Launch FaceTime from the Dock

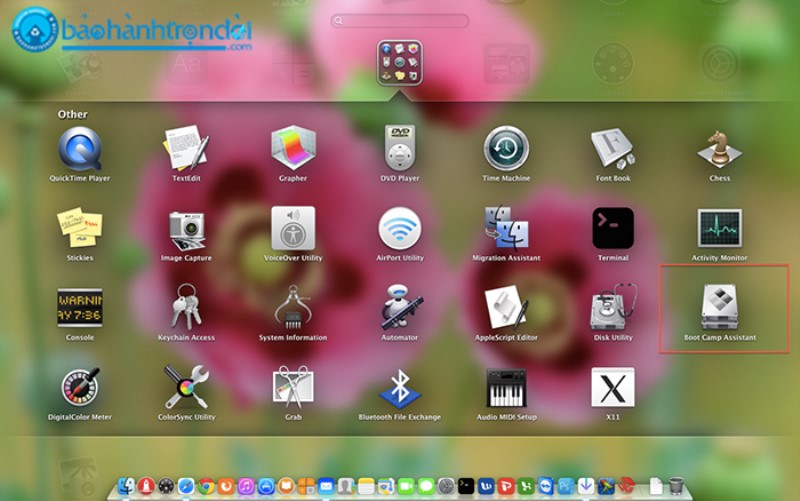(x=406, y=486)
